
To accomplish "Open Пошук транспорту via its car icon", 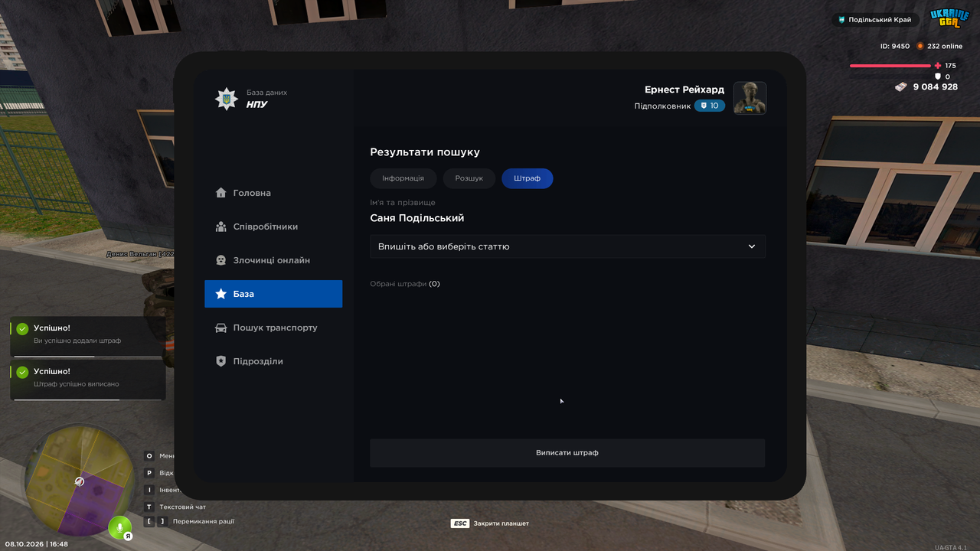I will pyautogui.click(x=220, y=328).
